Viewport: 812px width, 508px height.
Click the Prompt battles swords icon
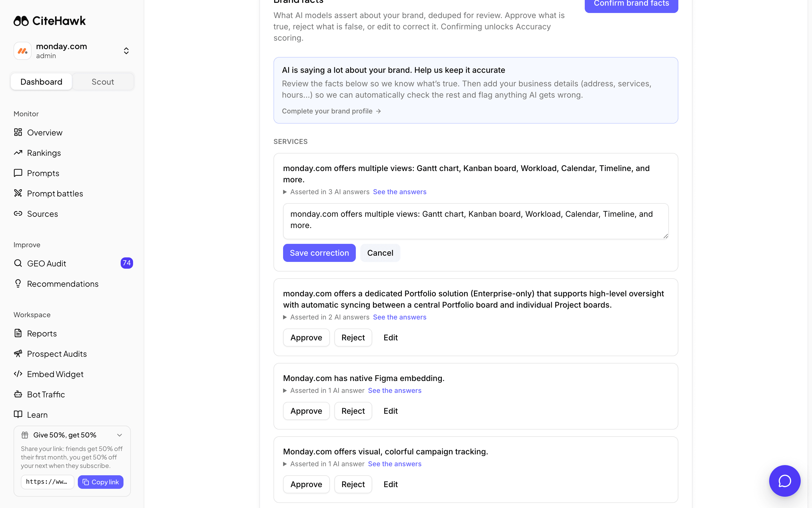coord(18,193)
